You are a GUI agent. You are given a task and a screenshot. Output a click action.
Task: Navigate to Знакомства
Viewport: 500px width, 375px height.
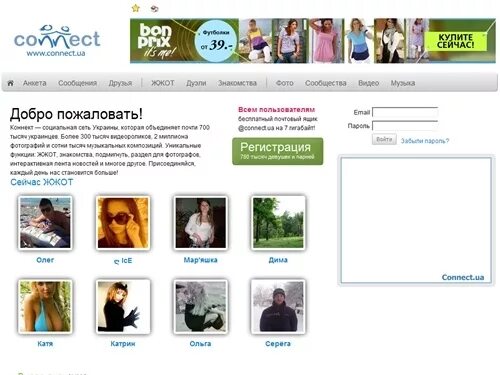coord(237,83)
